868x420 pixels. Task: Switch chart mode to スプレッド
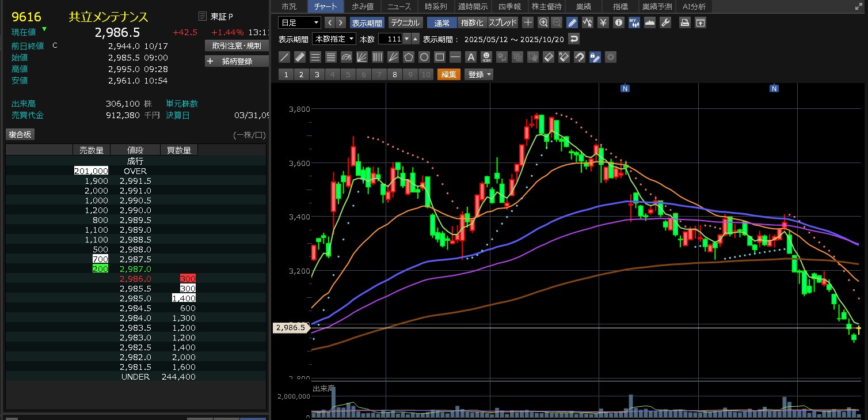point(502,22)
